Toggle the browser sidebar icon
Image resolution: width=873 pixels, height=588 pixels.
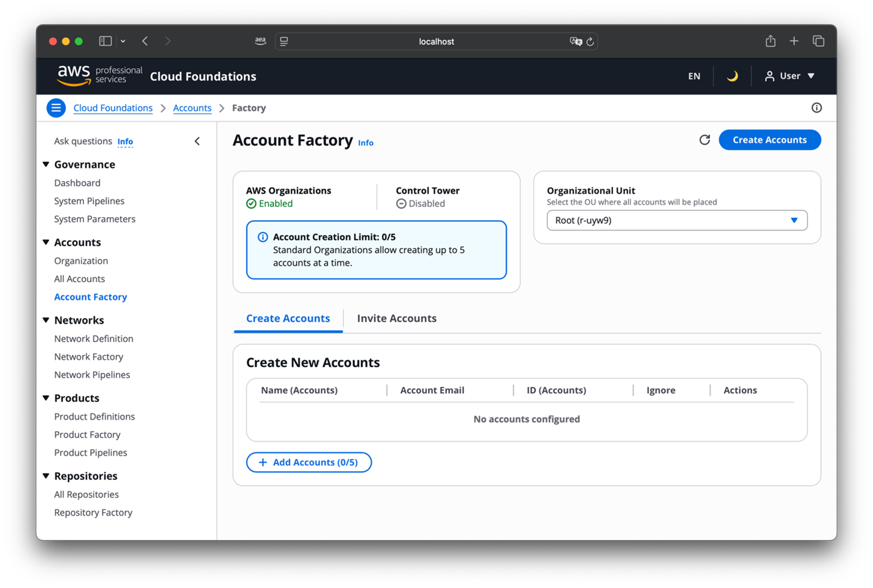[105, 41]
